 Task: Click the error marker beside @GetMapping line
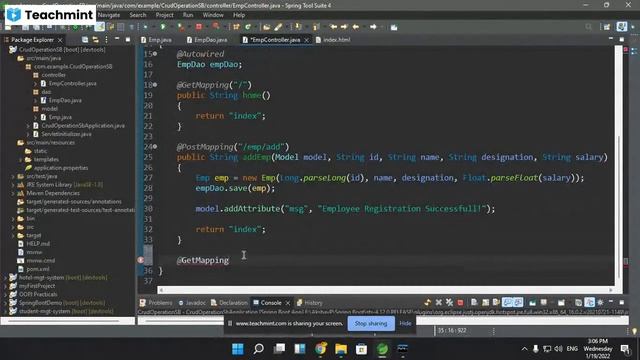pos(140,260)
